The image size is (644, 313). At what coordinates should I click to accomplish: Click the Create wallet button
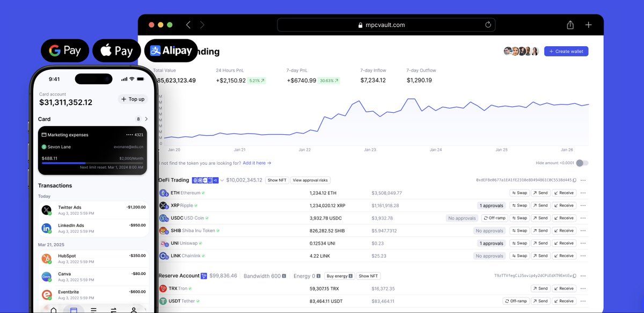566,51
